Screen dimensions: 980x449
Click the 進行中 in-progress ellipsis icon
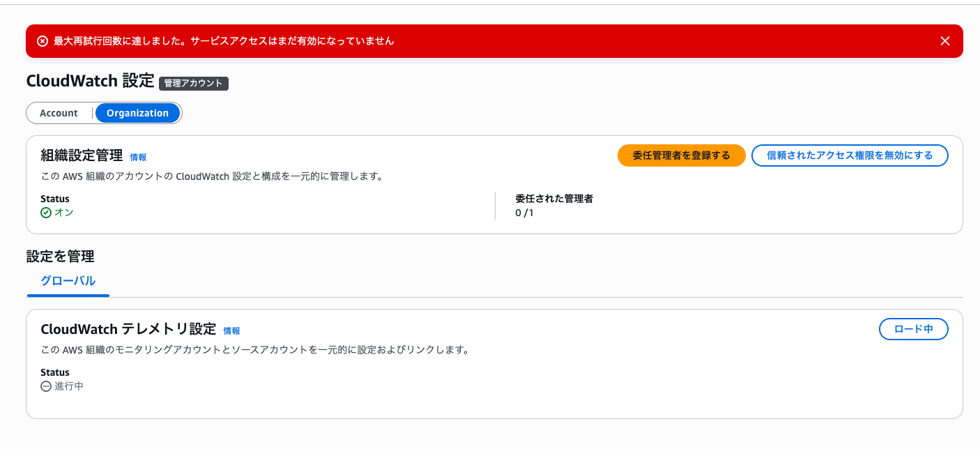(x=46, y=386)
